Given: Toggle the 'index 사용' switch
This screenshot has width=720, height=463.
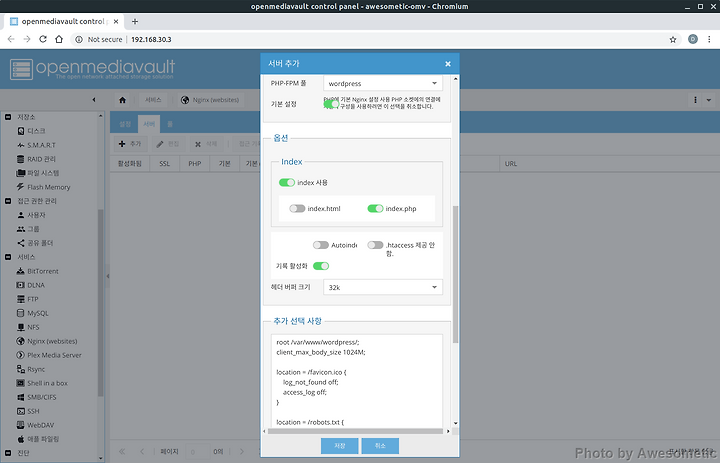Looking at the screenshot, I should click(287, 182).
